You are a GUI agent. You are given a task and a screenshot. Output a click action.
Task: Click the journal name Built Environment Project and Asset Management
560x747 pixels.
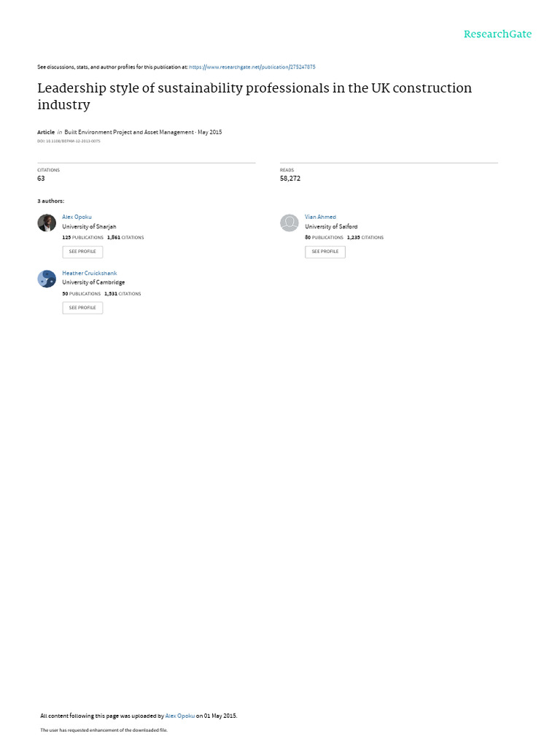(129, 132)
